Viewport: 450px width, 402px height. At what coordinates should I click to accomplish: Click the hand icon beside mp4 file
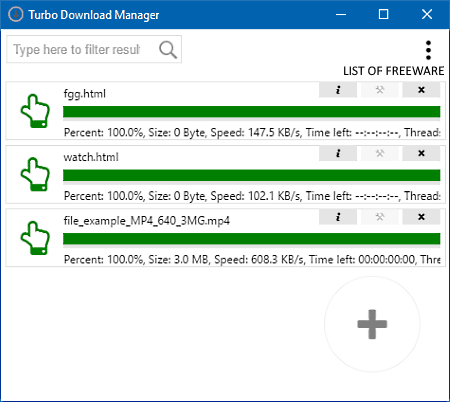click(35, 238)
